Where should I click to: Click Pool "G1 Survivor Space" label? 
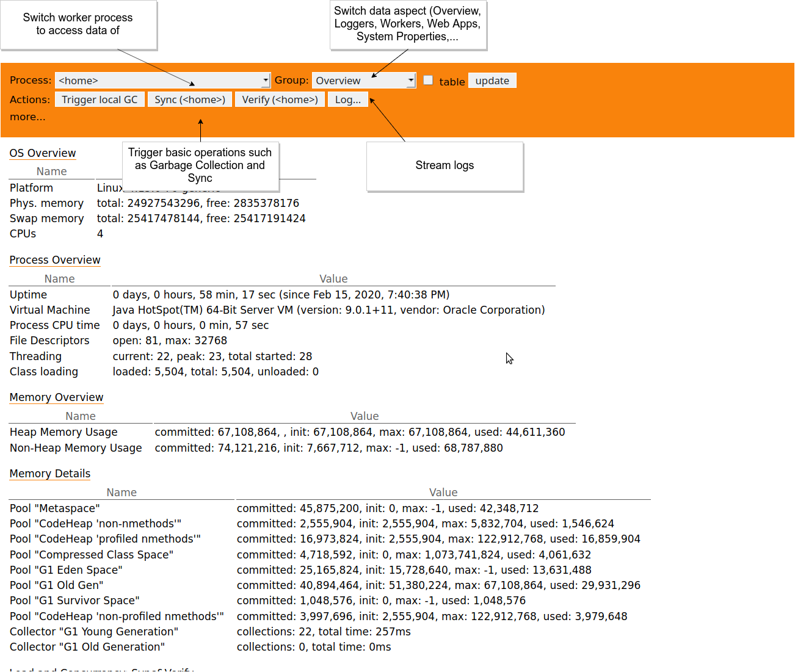click(x=74, y=601)
